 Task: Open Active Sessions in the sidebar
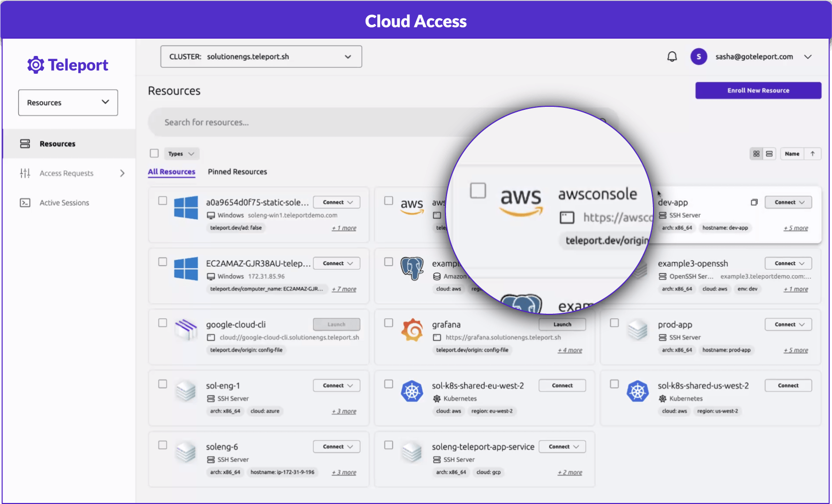pos(69,203)
